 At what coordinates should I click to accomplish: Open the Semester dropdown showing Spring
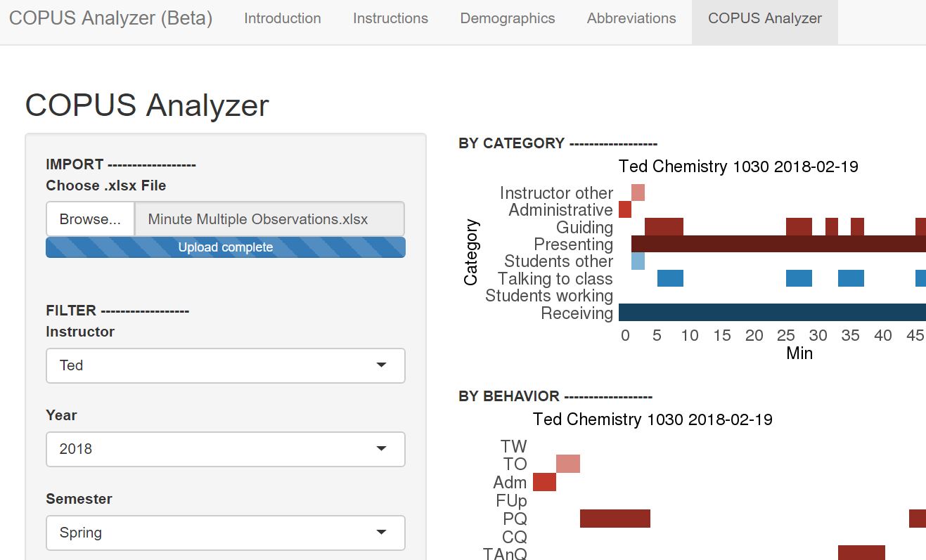coord(225,533)
